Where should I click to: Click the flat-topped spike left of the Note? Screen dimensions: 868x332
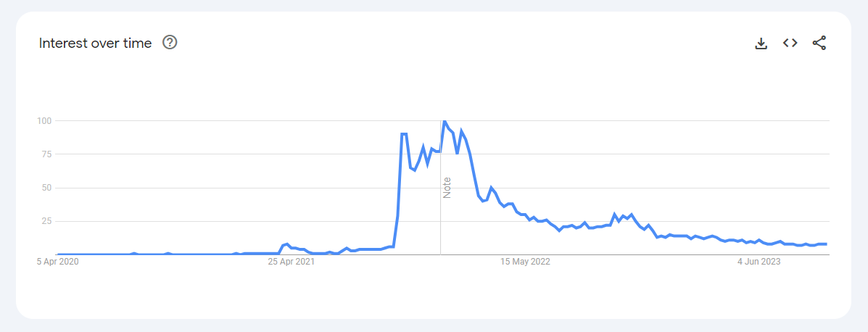click(x=404, y=134)
